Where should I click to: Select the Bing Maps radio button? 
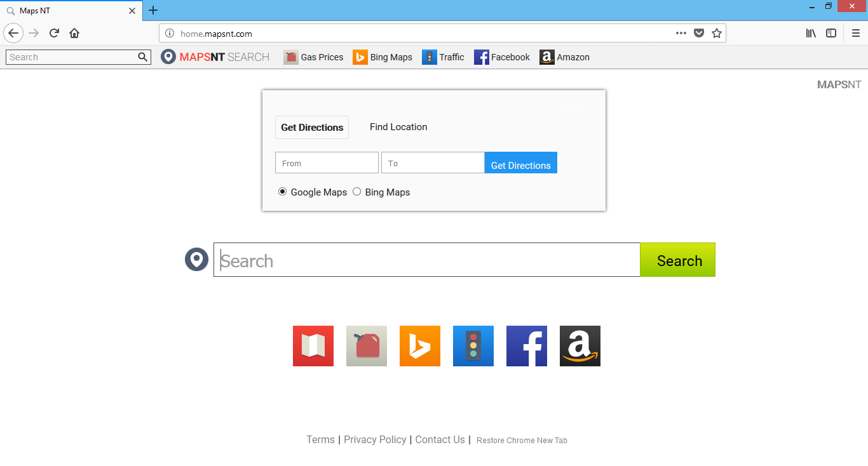tap(356, 191)
